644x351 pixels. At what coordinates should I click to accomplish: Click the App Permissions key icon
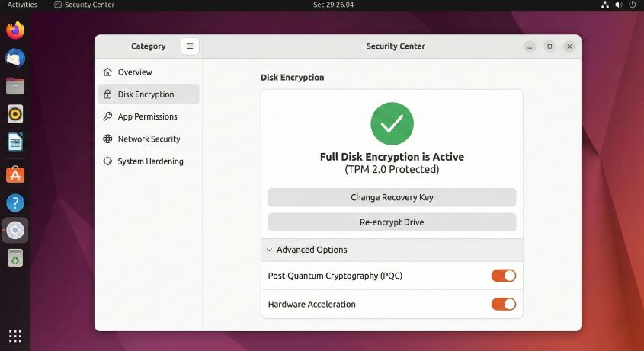click(107, 116)
